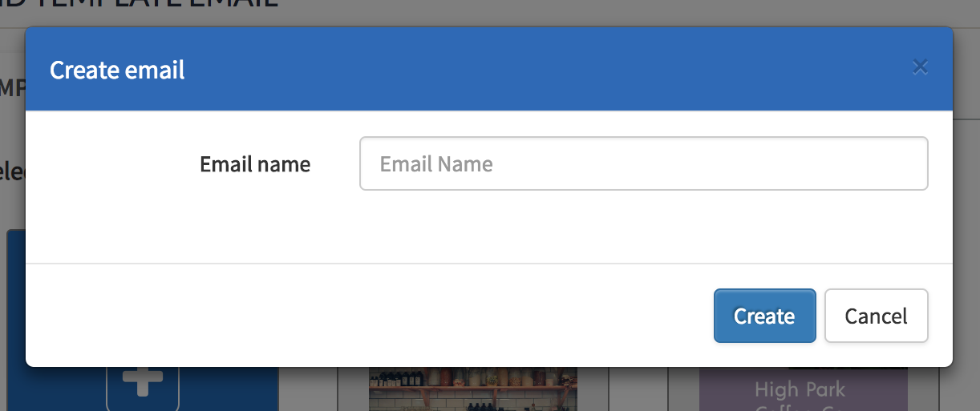980x411 pixels.
Task: Click the blue dialog header bar
Action: (x=489, y=69)
